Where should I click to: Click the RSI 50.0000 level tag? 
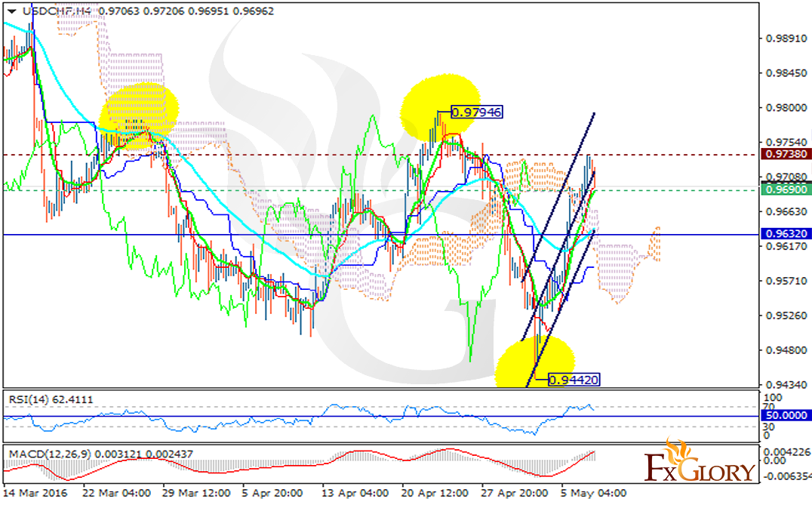786,415
